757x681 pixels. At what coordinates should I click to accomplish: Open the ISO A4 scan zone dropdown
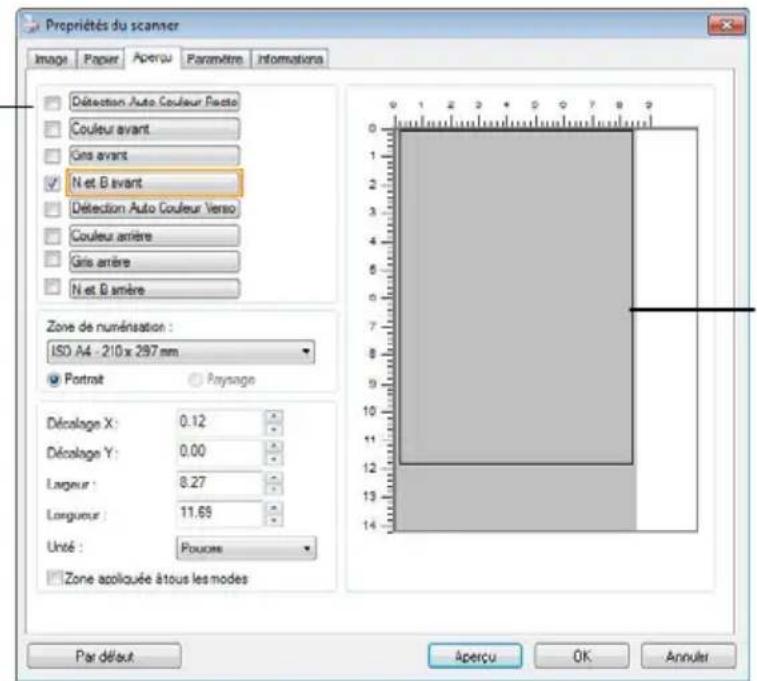click(x=181, y=351)
